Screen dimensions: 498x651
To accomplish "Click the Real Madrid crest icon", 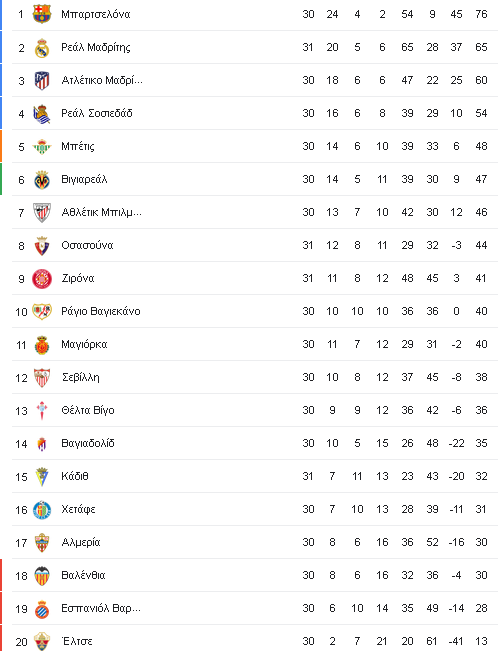I will pos(42,47).
